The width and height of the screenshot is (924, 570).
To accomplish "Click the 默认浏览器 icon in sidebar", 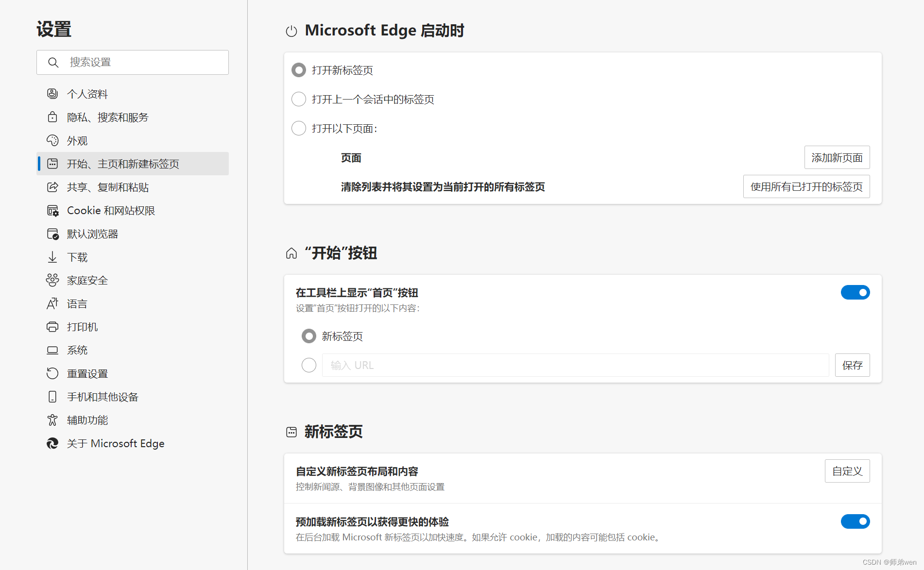I will click(52, 234).
